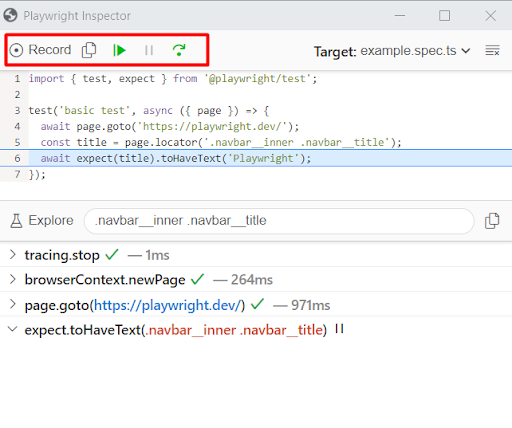
Task: Clear the log with the lines-x icon
Action: click(x=492, y=51)
